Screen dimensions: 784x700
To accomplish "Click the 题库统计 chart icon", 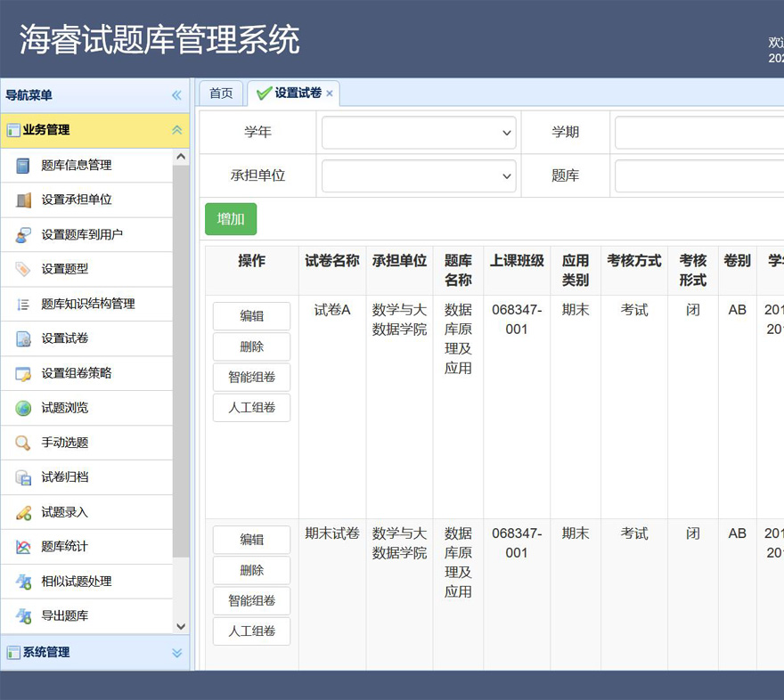I will [23, 547].
